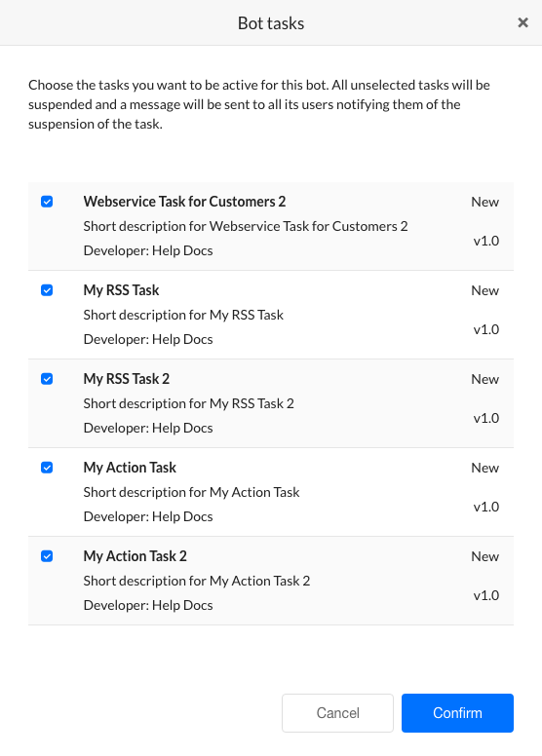Click the New status of Webservice Task
The image size is (542, 756).
[485, 202]
